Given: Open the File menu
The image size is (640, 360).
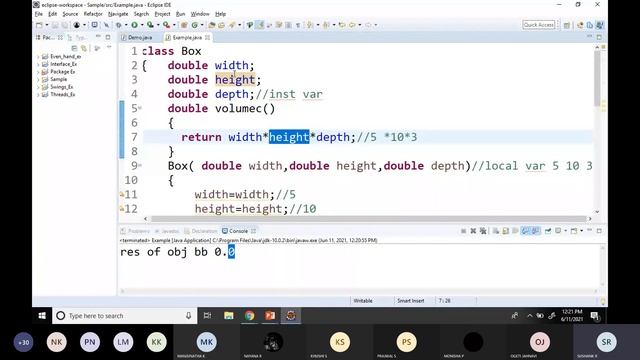Looking at the screenshot, I should pyautogui.click(x=39, y=14).
